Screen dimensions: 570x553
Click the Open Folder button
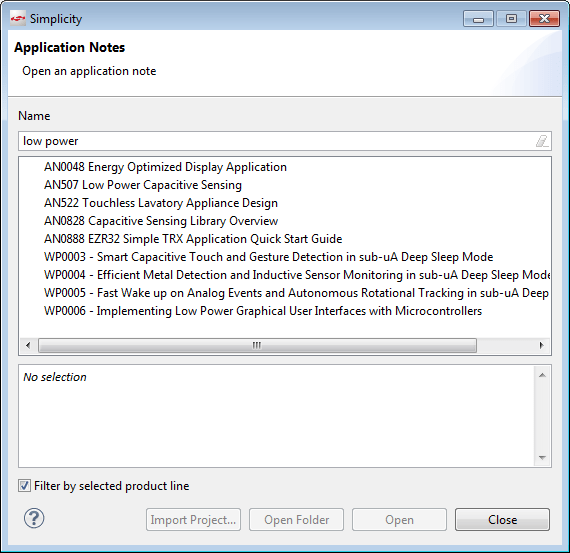tap(296, 520)
